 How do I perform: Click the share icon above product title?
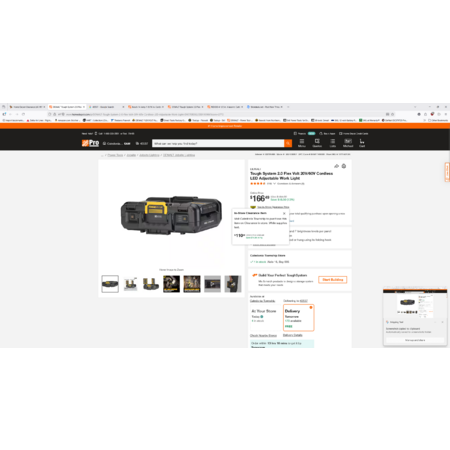point(336,166)
